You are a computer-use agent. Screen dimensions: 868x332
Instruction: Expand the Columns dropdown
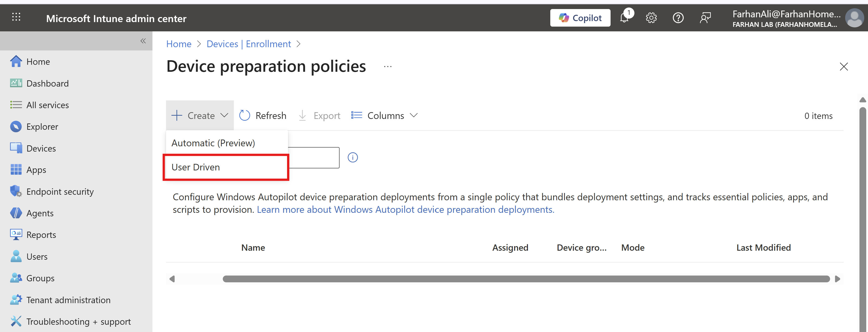click(385, 115)
